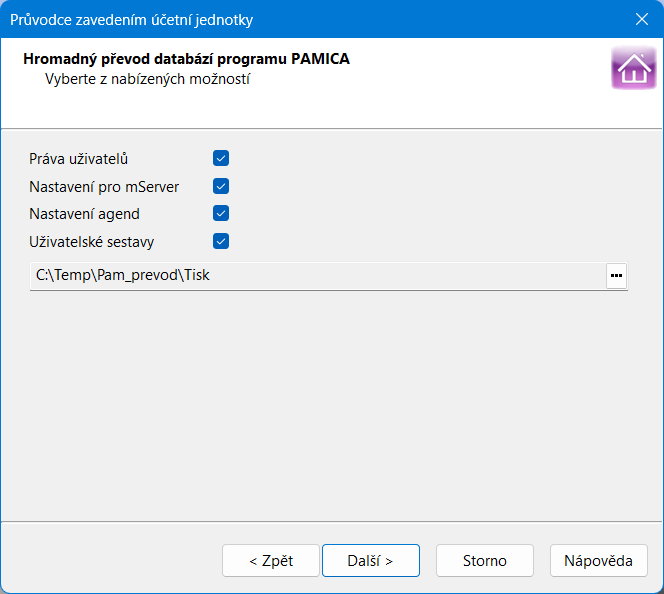The image size is (664, 594).
Task: Click the empty gray area below path field
Action: [x=330, y=400]
